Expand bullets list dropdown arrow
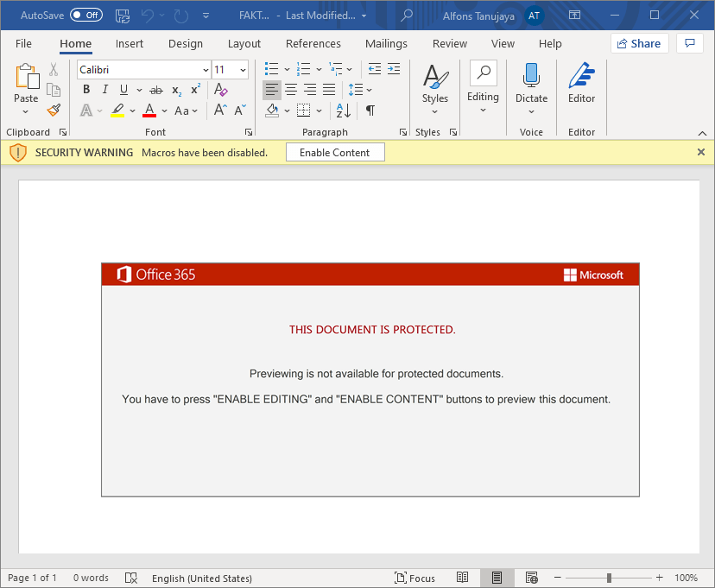Screen dimensions: 715x588 (x=287, y=69)
